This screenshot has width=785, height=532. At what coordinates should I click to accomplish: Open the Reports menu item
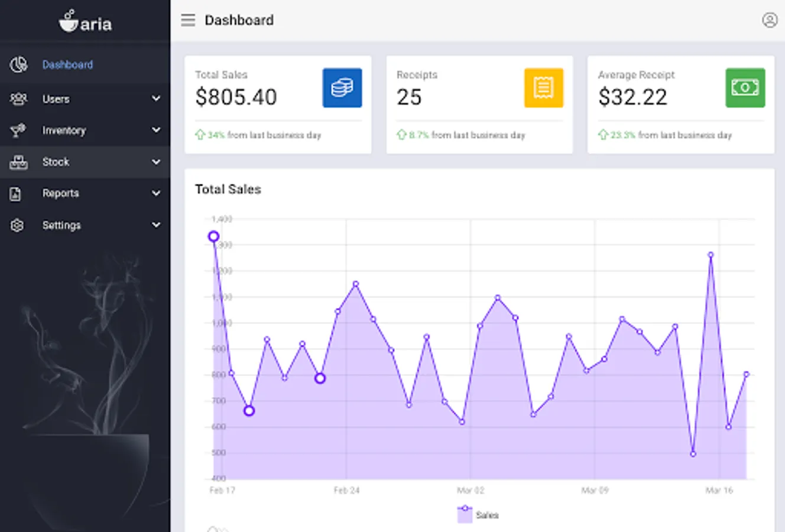pyautogui.click(x=85, y=193)
